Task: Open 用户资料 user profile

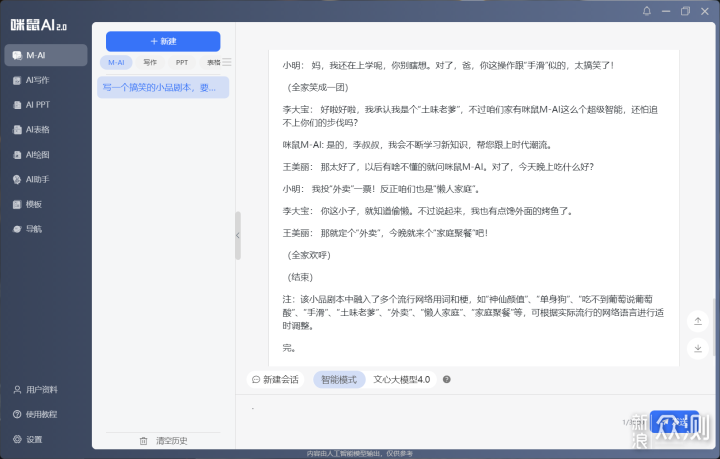Action: pyautogui.click(x=36, y=389)
